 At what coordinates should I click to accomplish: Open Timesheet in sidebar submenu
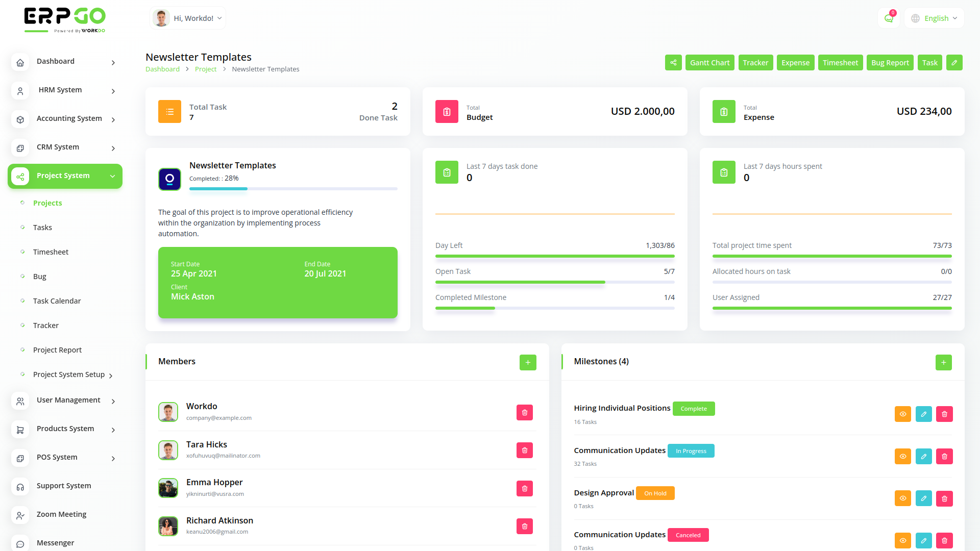click(51, 252)
